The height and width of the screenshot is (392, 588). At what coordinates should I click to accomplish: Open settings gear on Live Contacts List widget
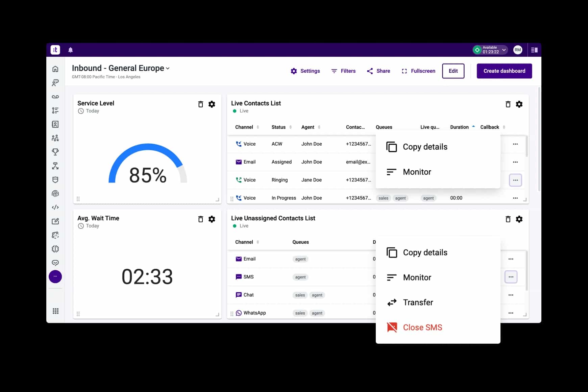click(519, 104)
